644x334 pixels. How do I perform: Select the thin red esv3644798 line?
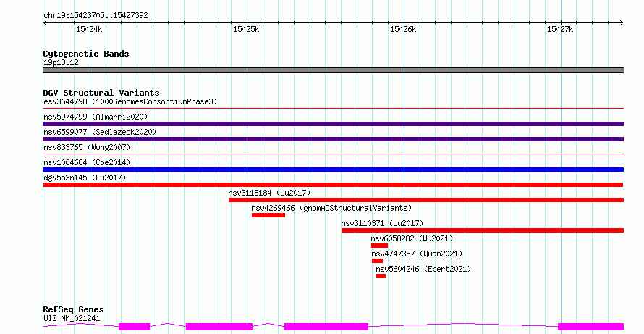coord(333,109)
